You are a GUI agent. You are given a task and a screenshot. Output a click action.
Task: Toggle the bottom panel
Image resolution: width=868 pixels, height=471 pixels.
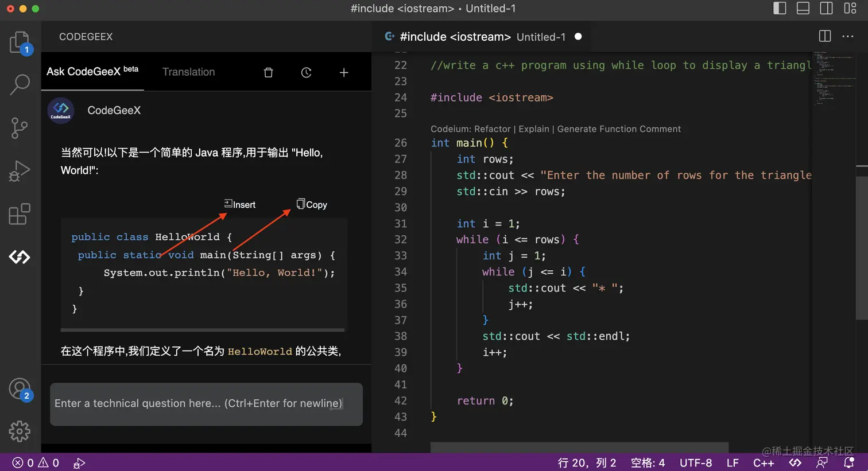[x=803, y=8]
